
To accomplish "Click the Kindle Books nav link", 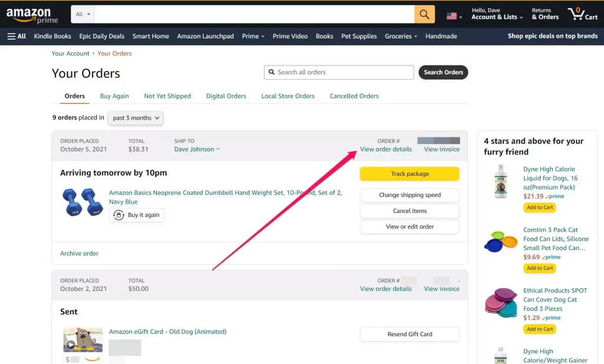I will tap(52, 36).
